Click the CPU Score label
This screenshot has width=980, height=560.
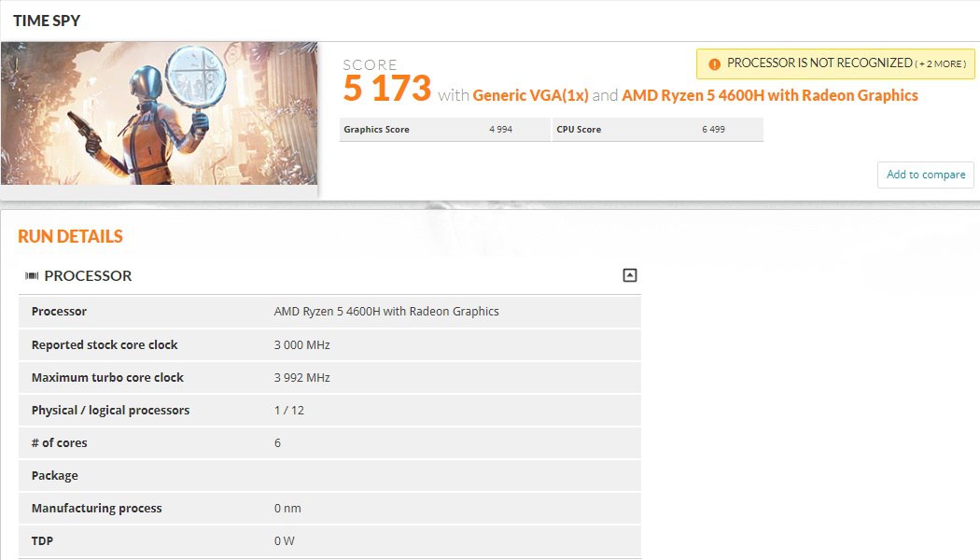tap(579, 130)
